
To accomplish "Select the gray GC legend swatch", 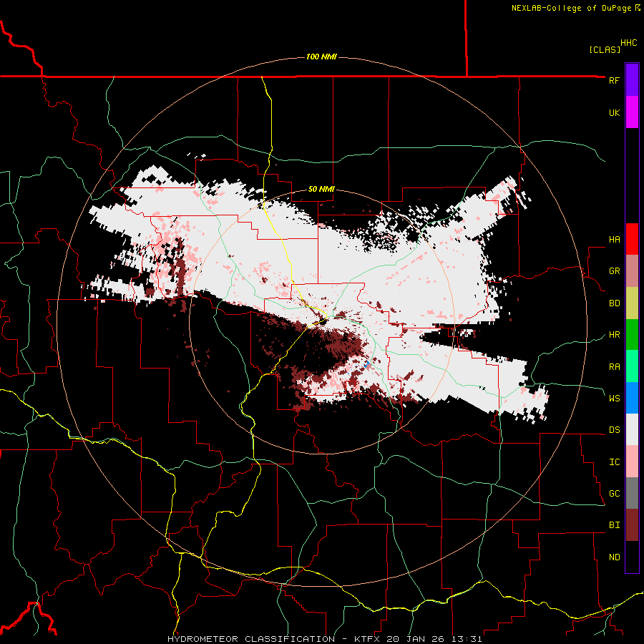I will [632, 493].
